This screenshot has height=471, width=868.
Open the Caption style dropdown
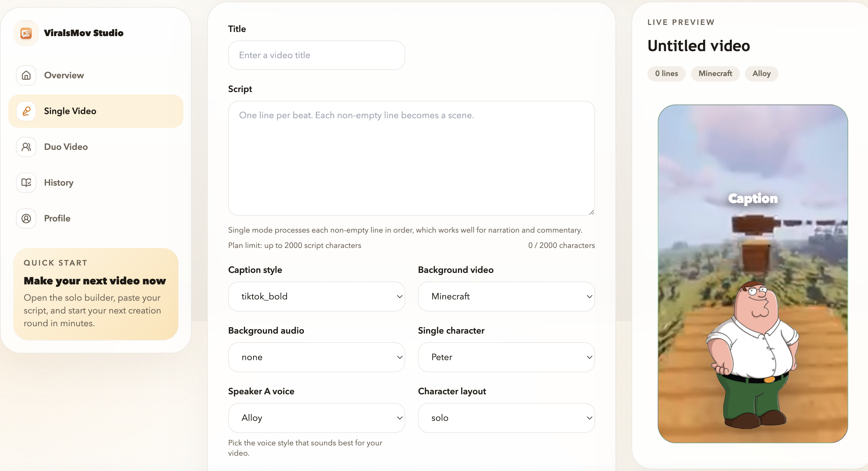[316, 297]
